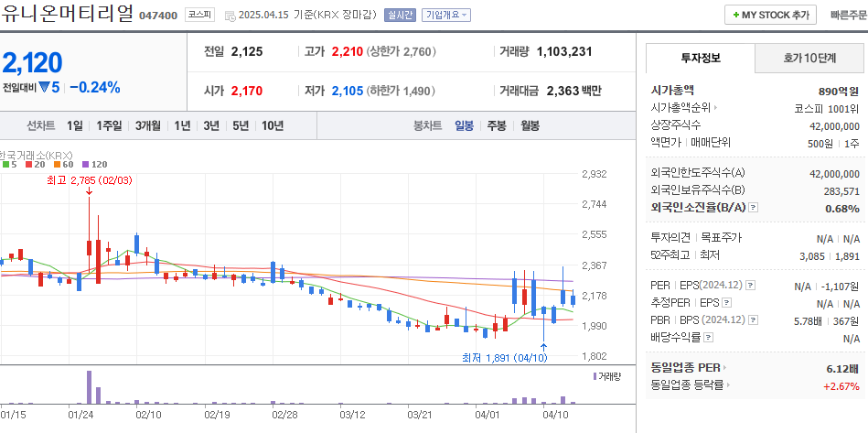Select the 1년 line chart period
Viewport: 868px width, 433px height.
[182, 125]
